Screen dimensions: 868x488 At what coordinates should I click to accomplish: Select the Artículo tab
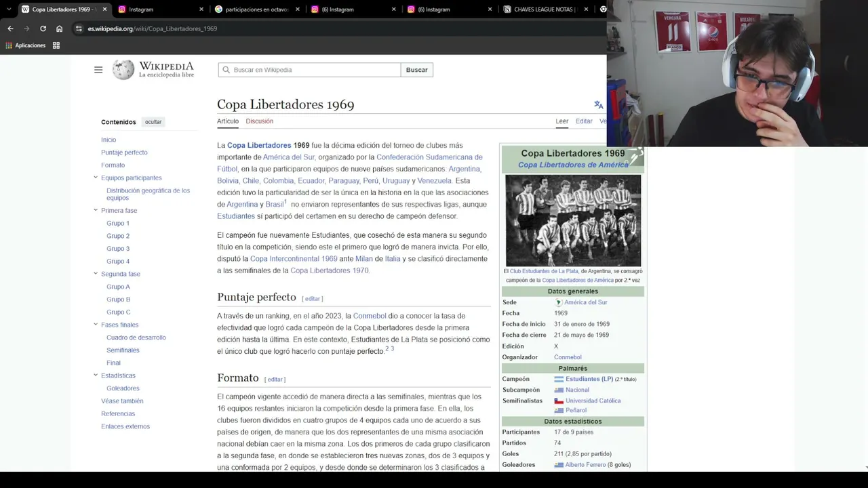coord(228,121)
